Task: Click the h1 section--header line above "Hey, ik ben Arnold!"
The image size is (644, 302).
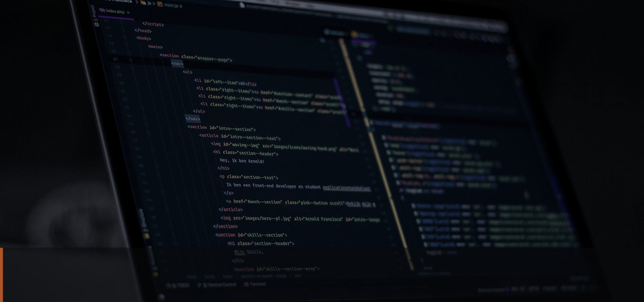Action: (246, 153)
